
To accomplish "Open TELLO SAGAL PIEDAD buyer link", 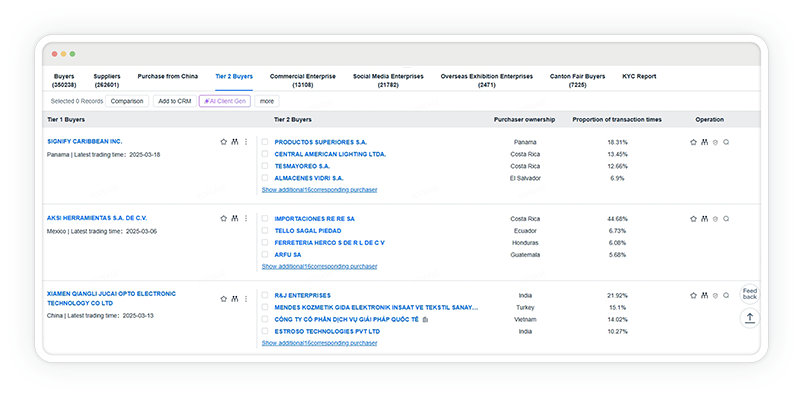I will [x=308, y=231].
